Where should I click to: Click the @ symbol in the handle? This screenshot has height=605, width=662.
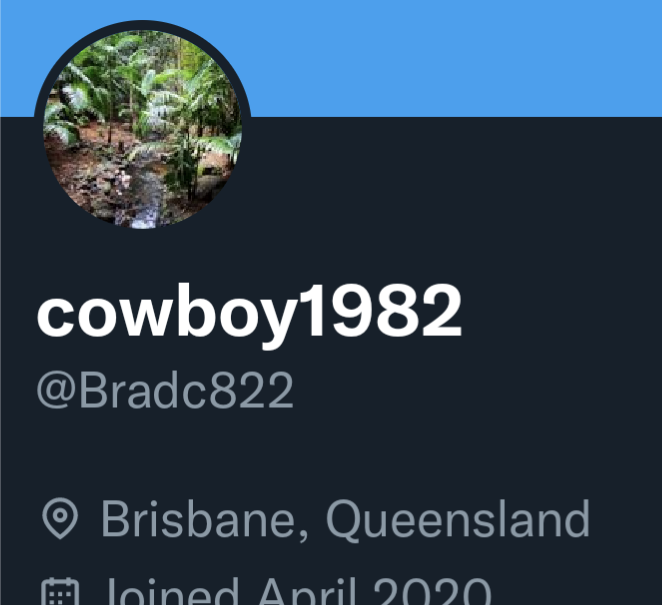coord(57,391)
